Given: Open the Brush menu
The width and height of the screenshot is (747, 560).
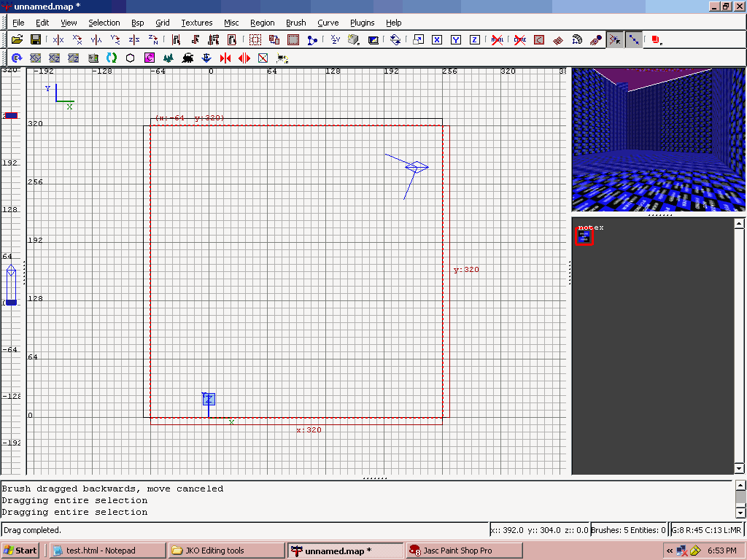Looking at the screenshot, I should point(296,23).
